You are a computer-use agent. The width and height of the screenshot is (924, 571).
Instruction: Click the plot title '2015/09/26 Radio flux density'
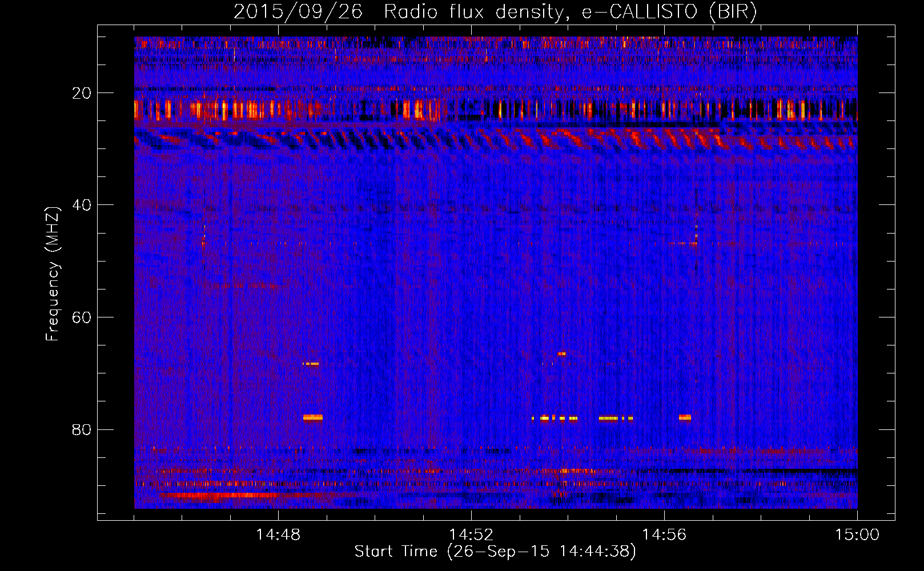(496, 12)
